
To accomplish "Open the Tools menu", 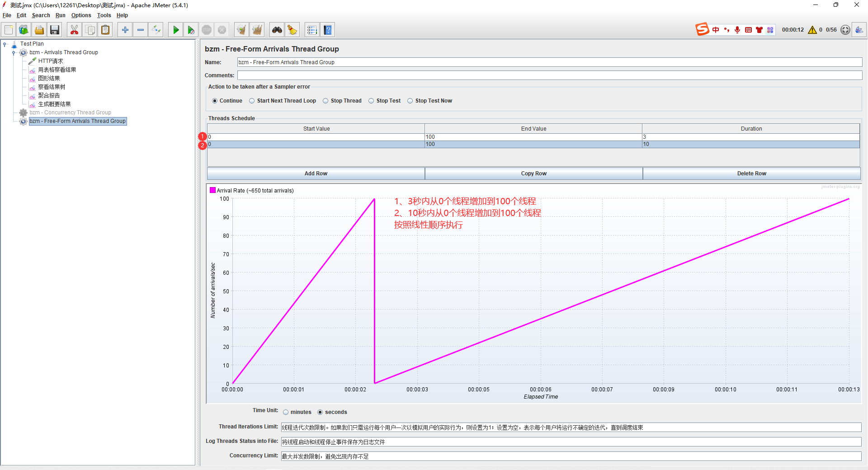I will click(104, 15).
